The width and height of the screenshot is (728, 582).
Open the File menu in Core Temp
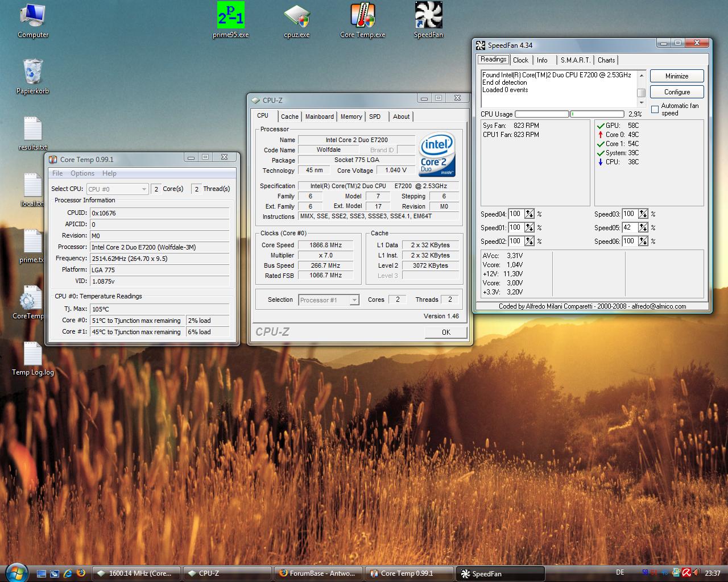(57, 173)
